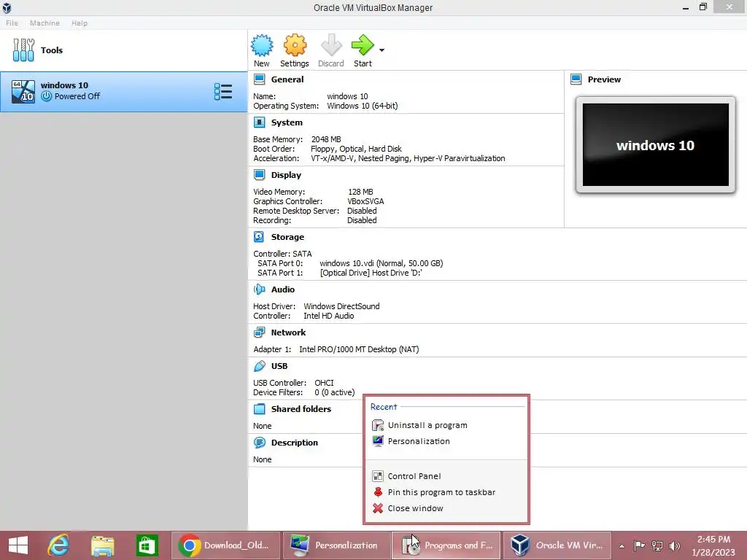Click the System section icon
The width and height of the screenshot is (747, 560).
click(x=259, y=122)
